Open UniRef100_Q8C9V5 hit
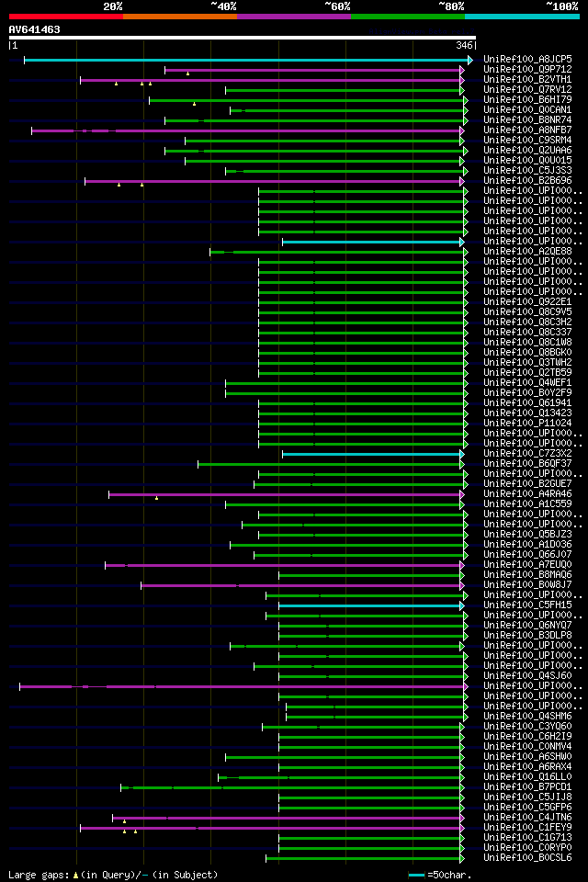Viewport: 588px width, 882px height. point(527,312)
